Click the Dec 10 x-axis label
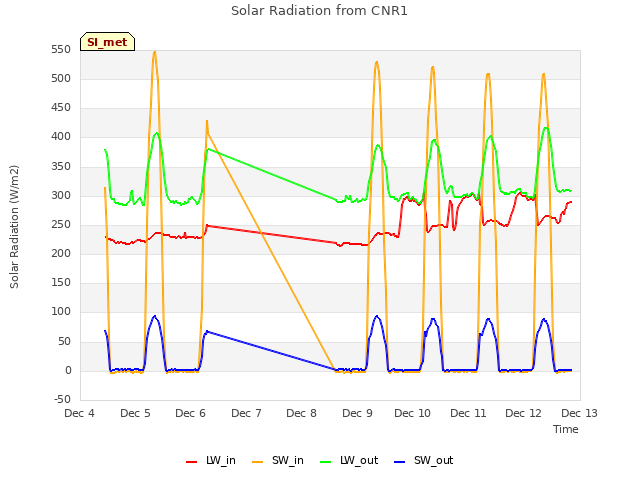Image resolution: width=640 pixels, height=480 pixels. click(413, 413)
